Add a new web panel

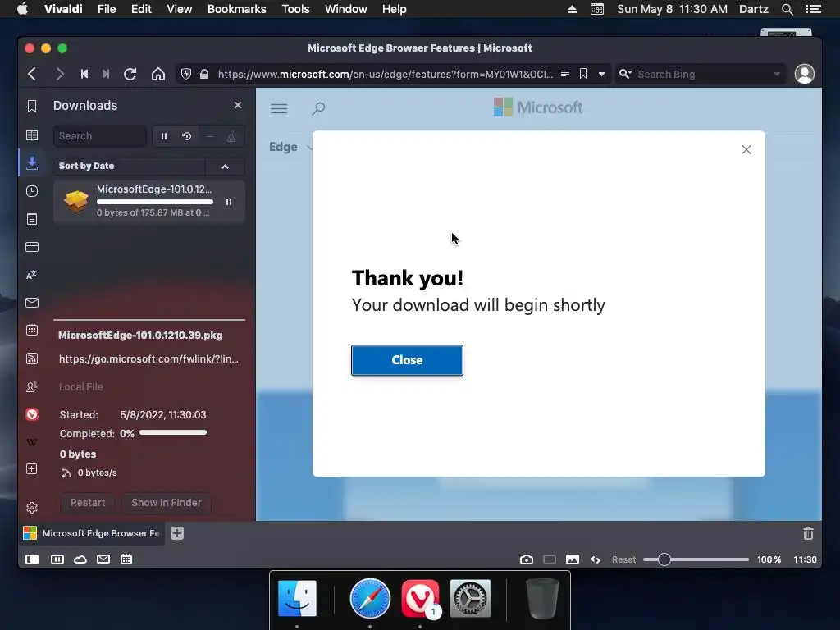[x=32, y=469]
